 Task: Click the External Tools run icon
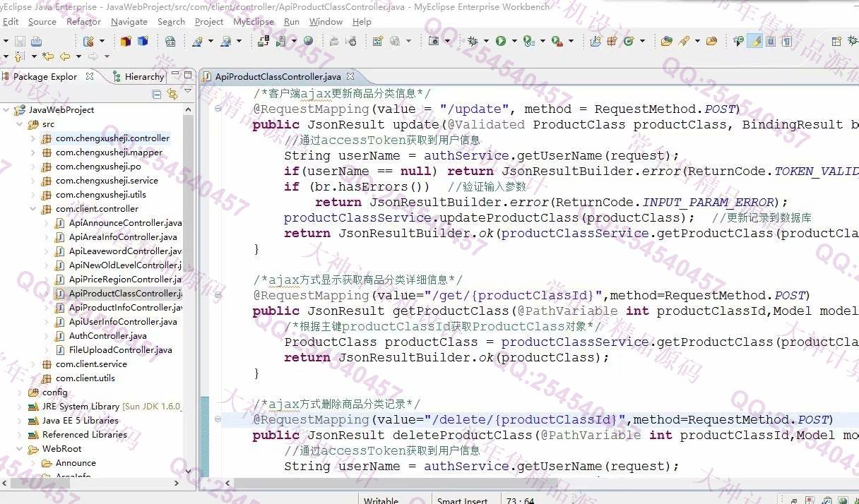point(557,41)
